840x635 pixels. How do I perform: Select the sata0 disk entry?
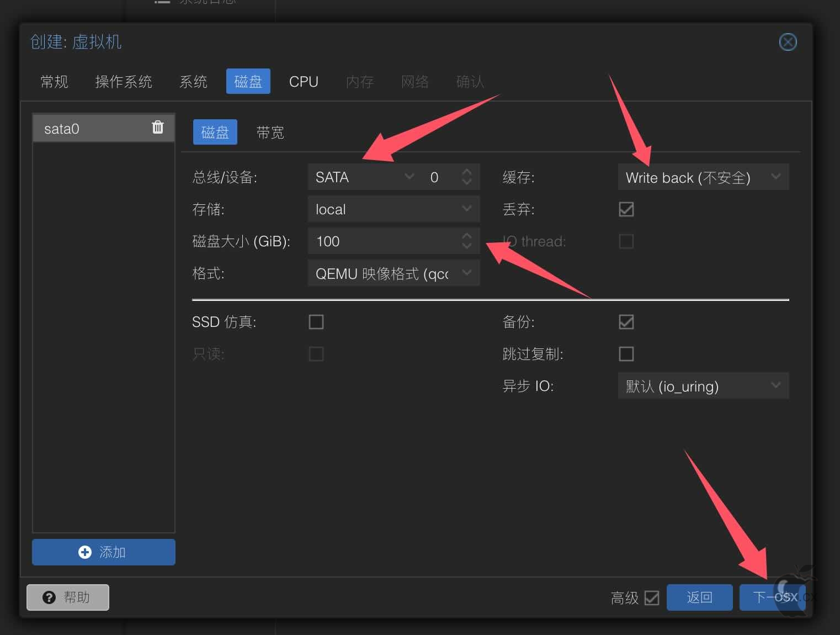click(103, 128)
